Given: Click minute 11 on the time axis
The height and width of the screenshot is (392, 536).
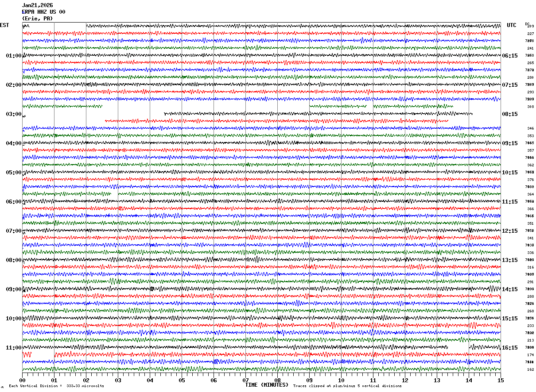Looking at the screenshot, I should click(373, 380).
